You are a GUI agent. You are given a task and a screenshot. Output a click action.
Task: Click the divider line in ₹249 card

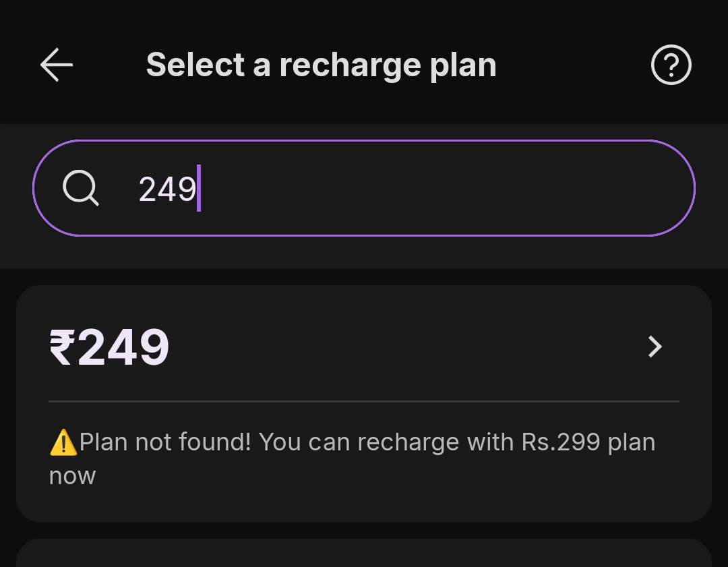(364, 401)
